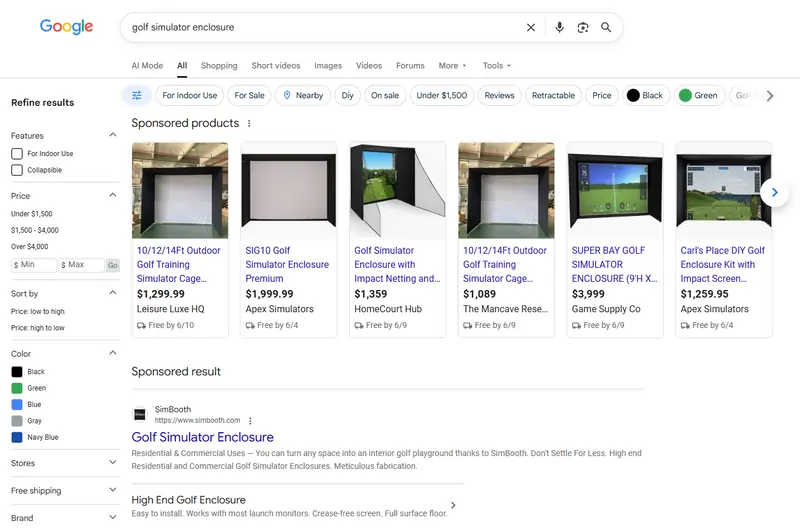The height and width of the screenshot is (528, 800).
Task: Switch to AI Mode tab
Action: 147,66
